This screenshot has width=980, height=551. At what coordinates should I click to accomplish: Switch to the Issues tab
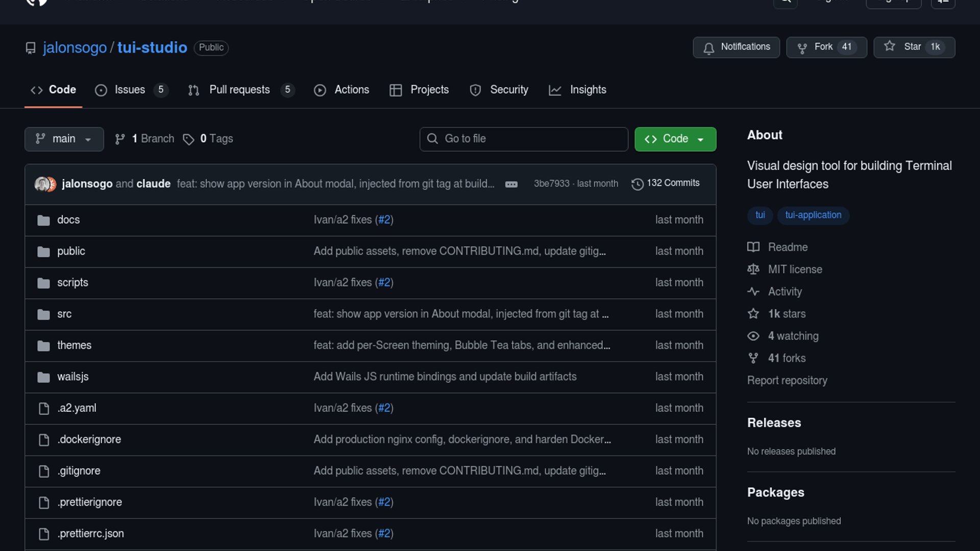coord(130,90)
